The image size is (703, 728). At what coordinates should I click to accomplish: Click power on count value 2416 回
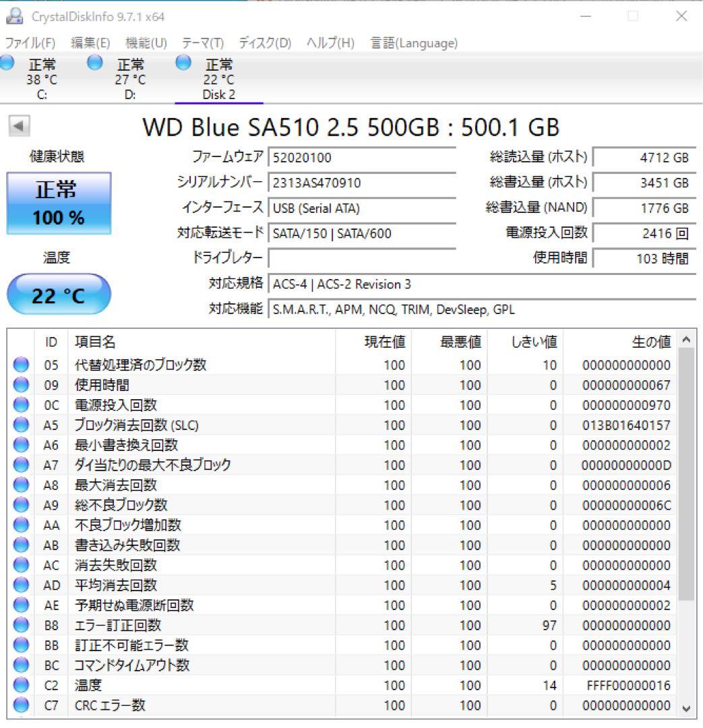(x=644, y=233)
